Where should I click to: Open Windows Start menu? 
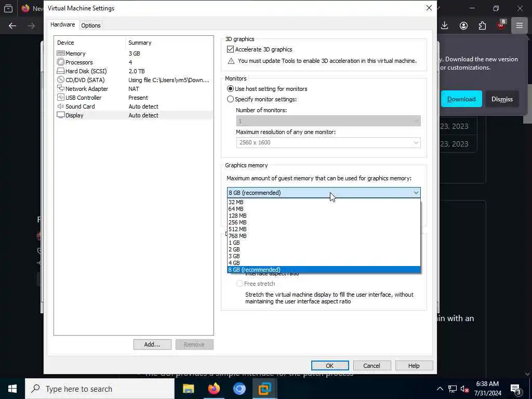pos(12,389)
